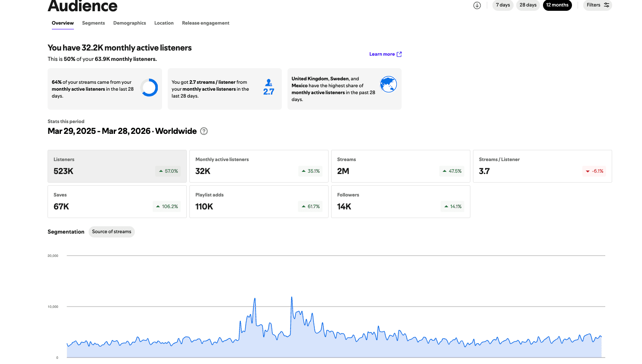Click the -6.1% change badge
This screenshot has height=364, width=642.
594,171
